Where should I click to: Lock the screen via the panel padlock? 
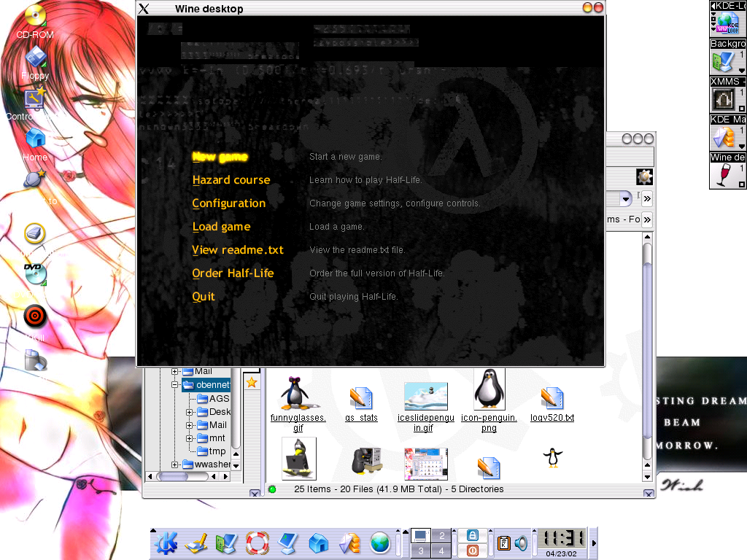(472, 535)
